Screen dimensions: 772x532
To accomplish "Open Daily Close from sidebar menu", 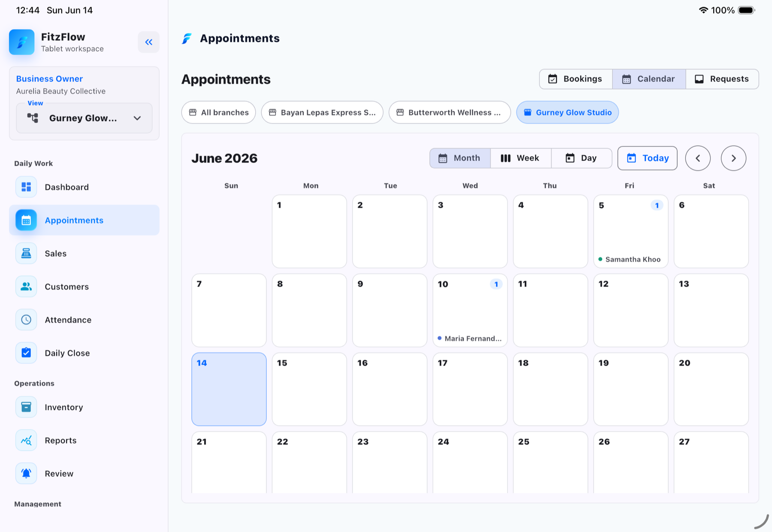I will 84,353.
